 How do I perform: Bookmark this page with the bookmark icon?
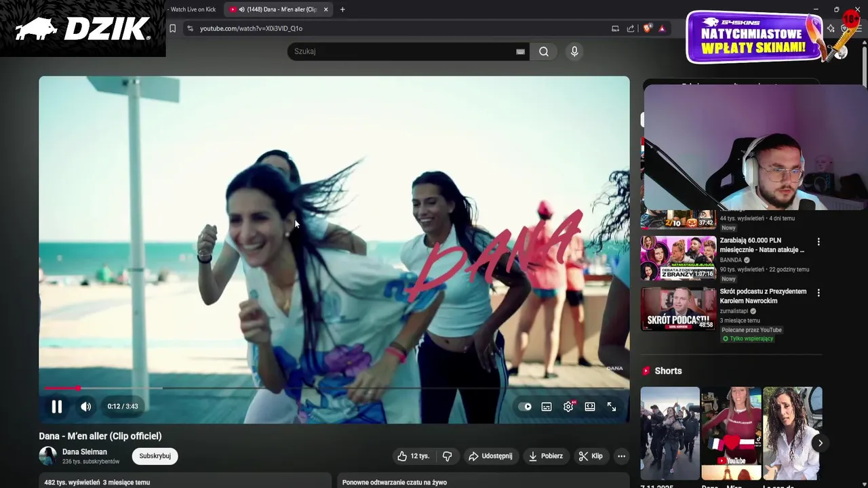tap(173, 28)
